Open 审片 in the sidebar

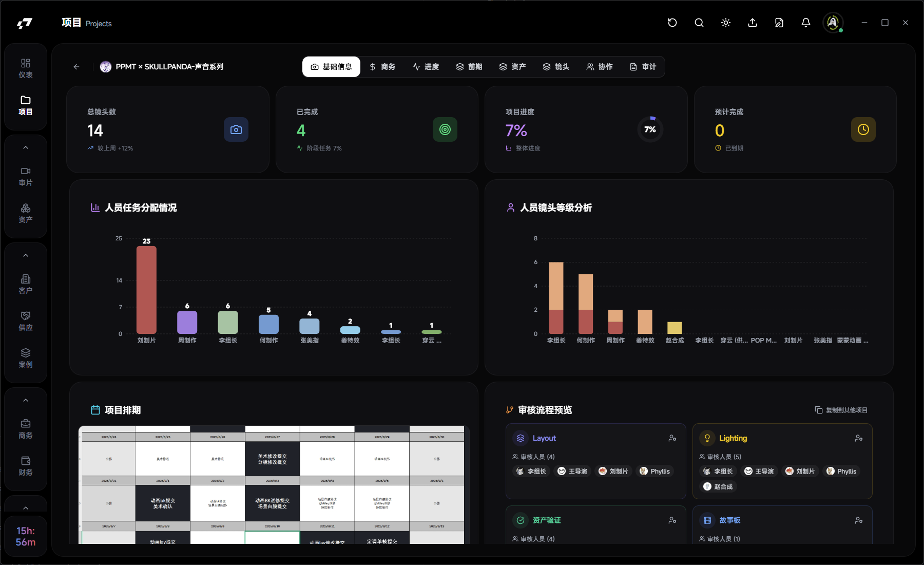26,176
